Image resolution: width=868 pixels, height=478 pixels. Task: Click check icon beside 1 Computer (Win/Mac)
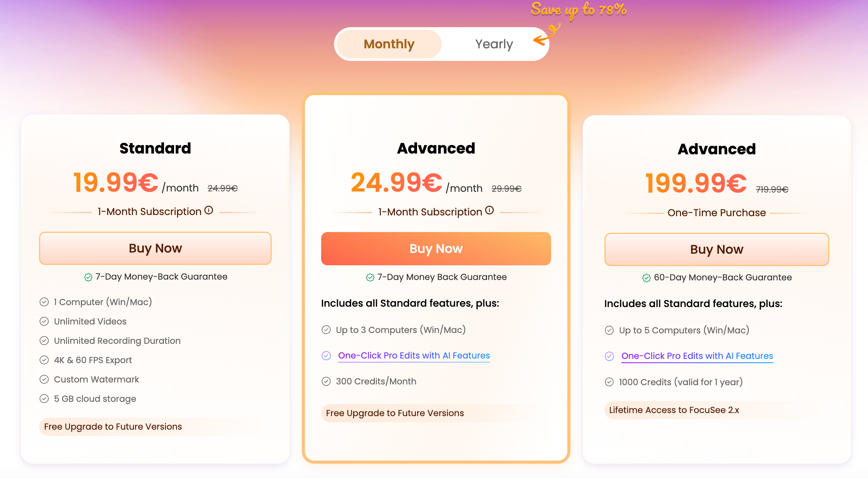tap(44, 302)
